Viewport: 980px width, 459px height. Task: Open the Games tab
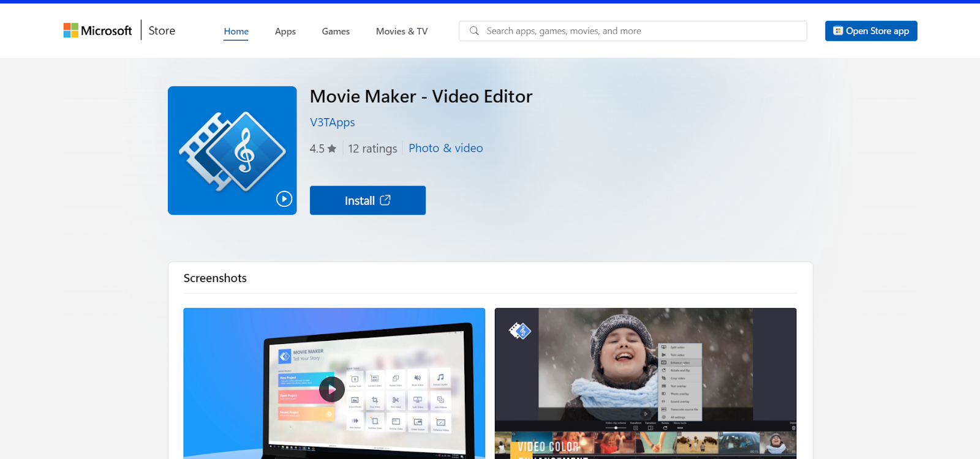336,31
